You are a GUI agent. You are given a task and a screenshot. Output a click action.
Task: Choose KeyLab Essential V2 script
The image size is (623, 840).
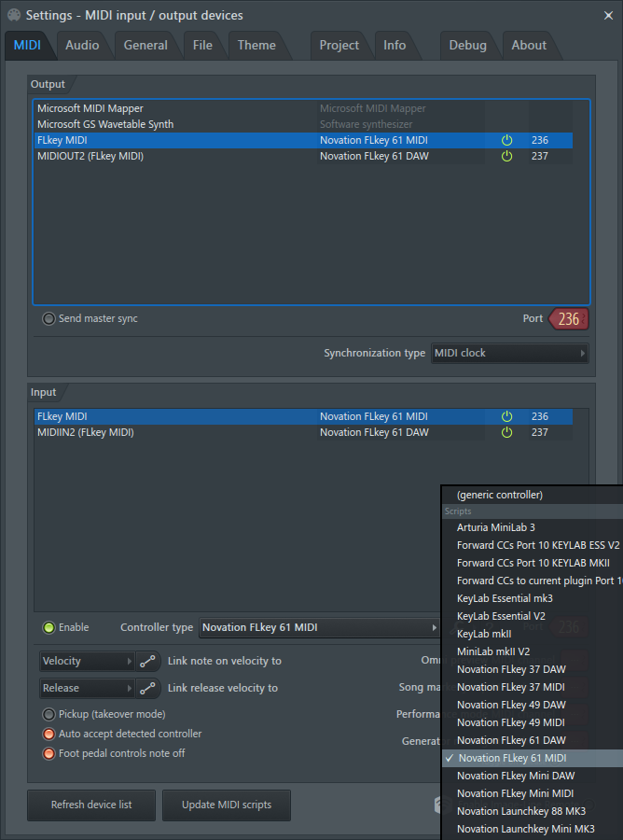coord(533,616)
